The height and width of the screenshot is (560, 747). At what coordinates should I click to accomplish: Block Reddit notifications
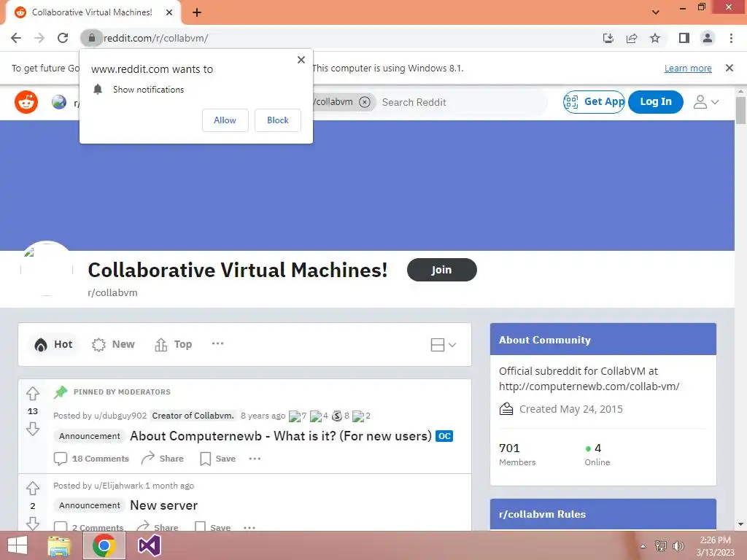click(278, 120)
